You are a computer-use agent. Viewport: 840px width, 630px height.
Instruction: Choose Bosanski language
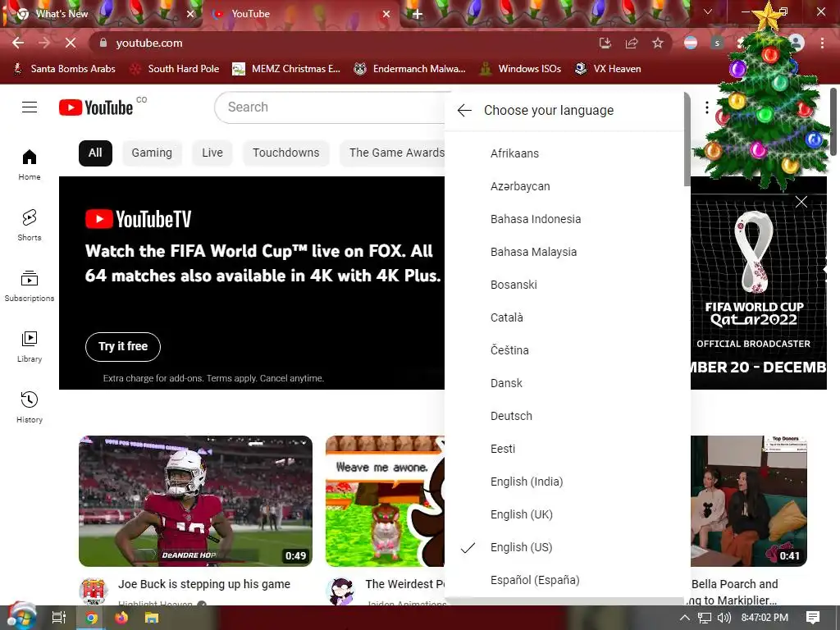pos(564,285)
